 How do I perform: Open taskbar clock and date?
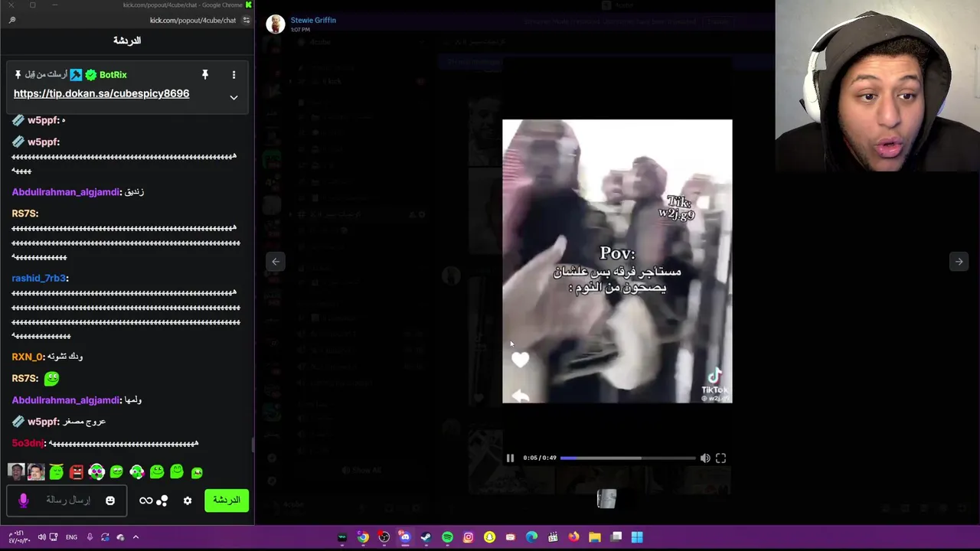18,537
